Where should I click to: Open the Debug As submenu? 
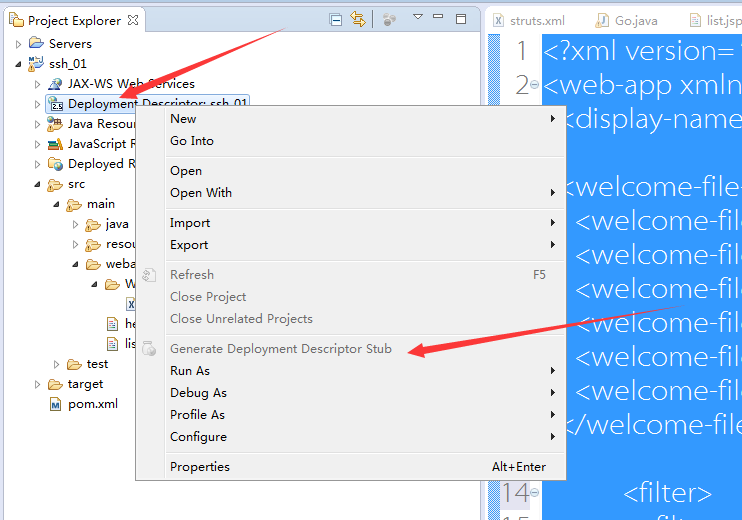pos(365,393)
